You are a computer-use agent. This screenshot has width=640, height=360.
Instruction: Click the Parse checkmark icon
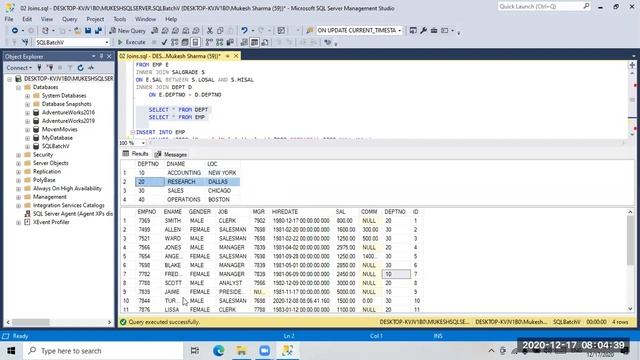coord(164,42)
